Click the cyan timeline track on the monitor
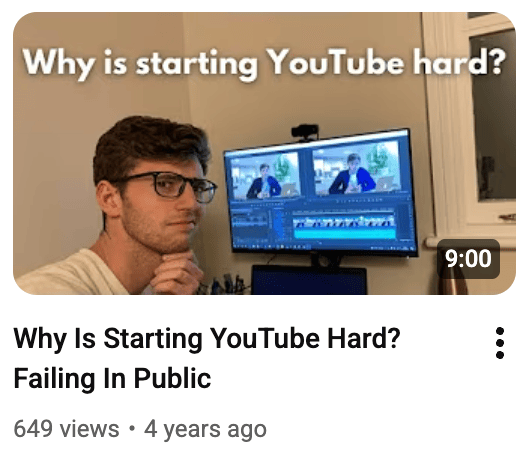This screenshot has height=462, width=528. coord(344,233)
